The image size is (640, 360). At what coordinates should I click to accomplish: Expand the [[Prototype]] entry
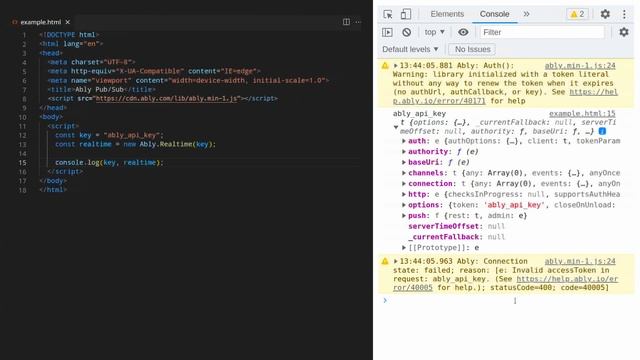pyautogui.click(x=404, y=247)
